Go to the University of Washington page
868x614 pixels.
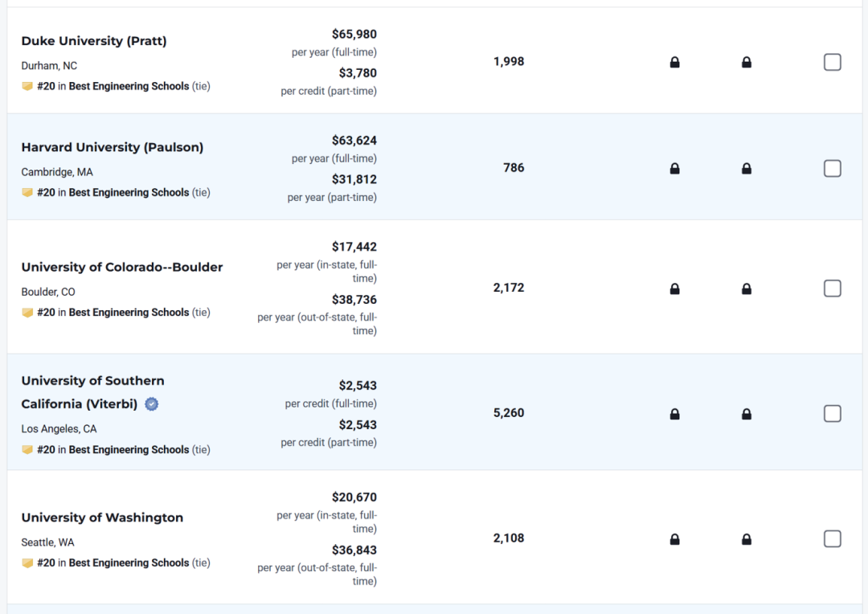102,518
